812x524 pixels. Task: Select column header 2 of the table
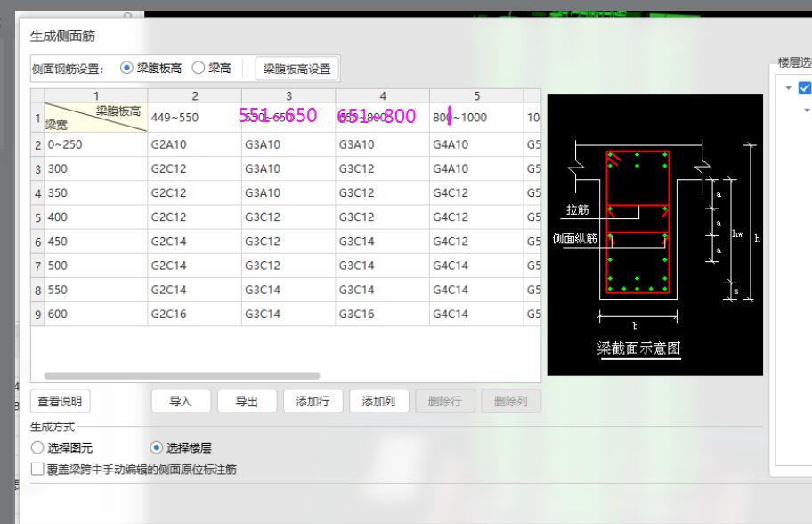195,96
